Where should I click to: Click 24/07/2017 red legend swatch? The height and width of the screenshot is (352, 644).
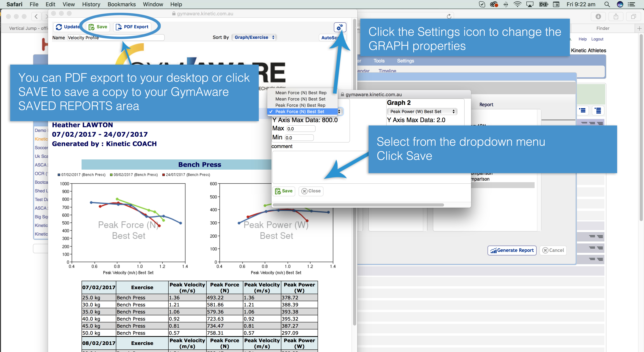(163, 175)
